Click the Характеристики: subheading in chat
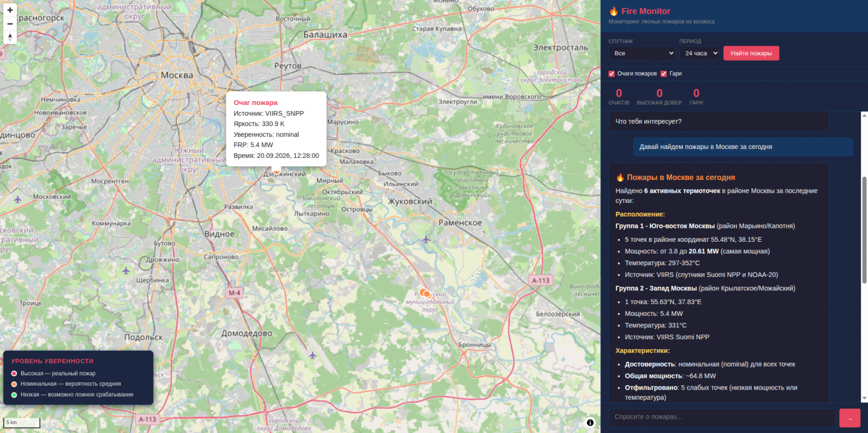Screen dimensions: 868x433 643,351
